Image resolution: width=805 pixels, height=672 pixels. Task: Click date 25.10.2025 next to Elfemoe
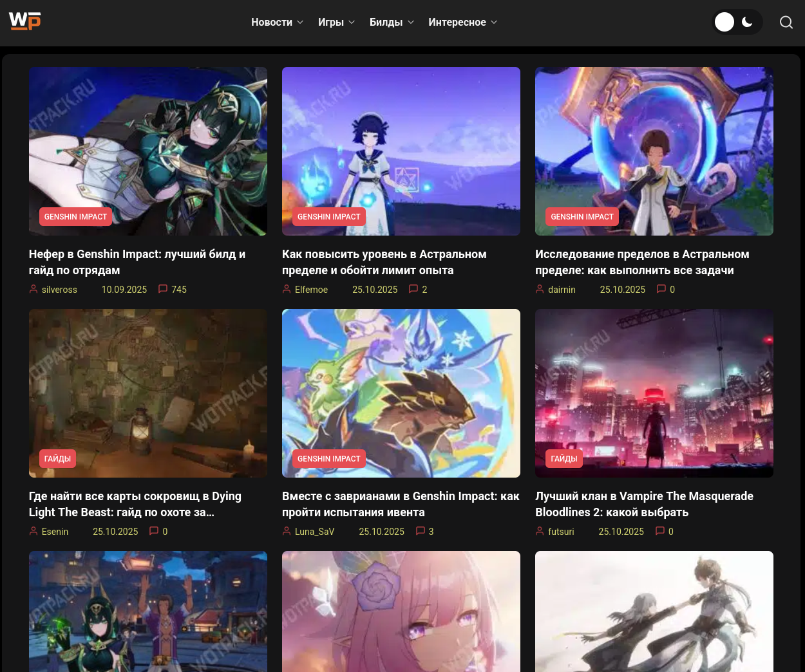pos(375,290)
